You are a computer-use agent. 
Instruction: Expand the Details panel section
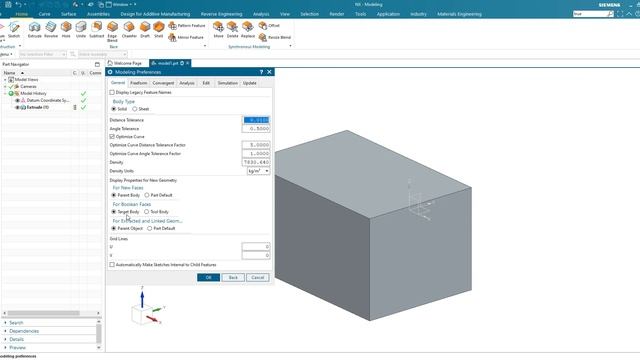coord(5,339)
